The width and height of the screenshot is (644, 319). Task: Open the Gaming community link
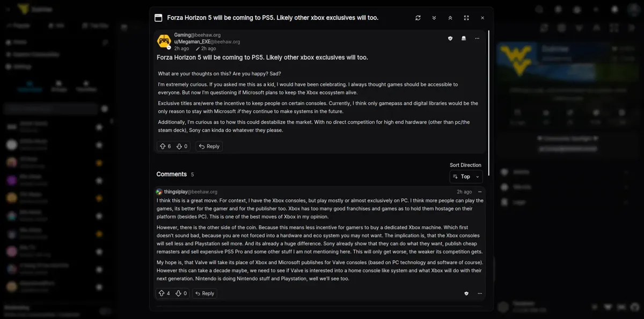pos(182,35)
